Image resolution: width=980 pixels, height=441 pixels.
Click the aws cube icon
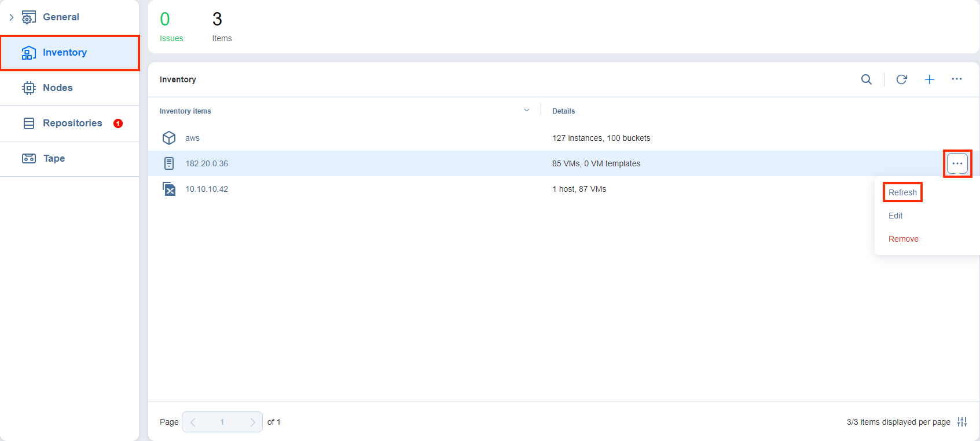coord(169,138)
